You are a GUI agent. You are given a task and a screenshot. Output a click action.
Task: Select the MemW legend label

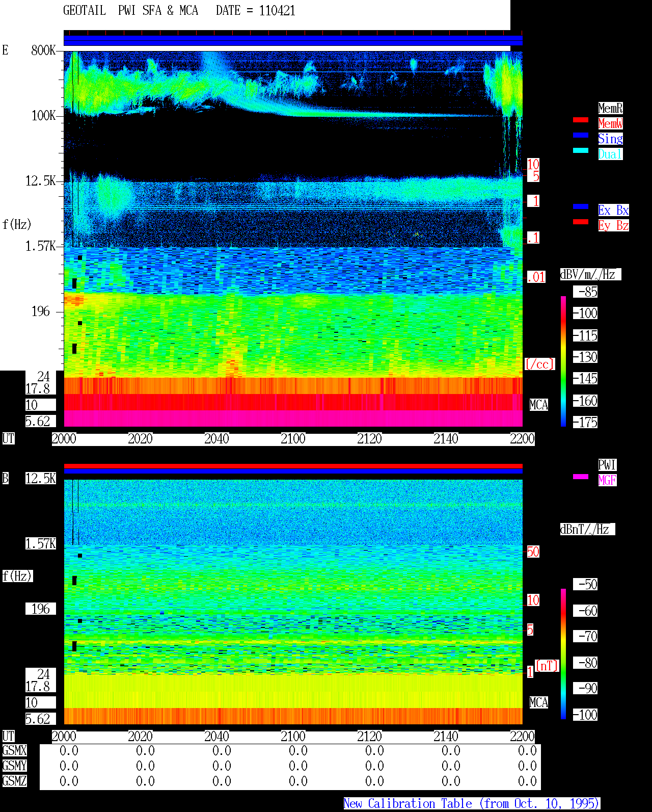(x=610, y=123)
